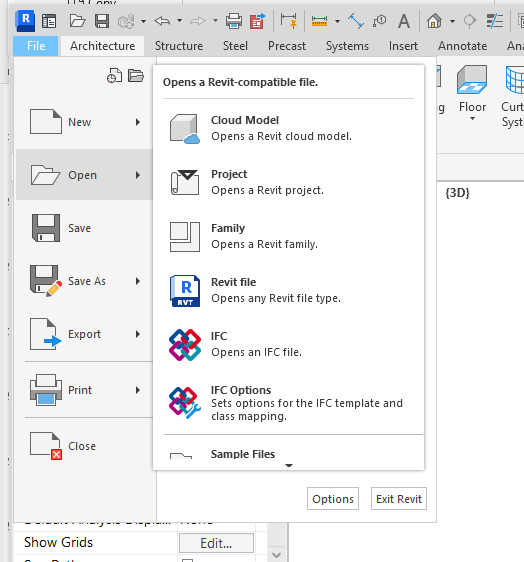524x562 pixels.
Task: Show the Open Documents icon
Action: click(x=136, y=76)
